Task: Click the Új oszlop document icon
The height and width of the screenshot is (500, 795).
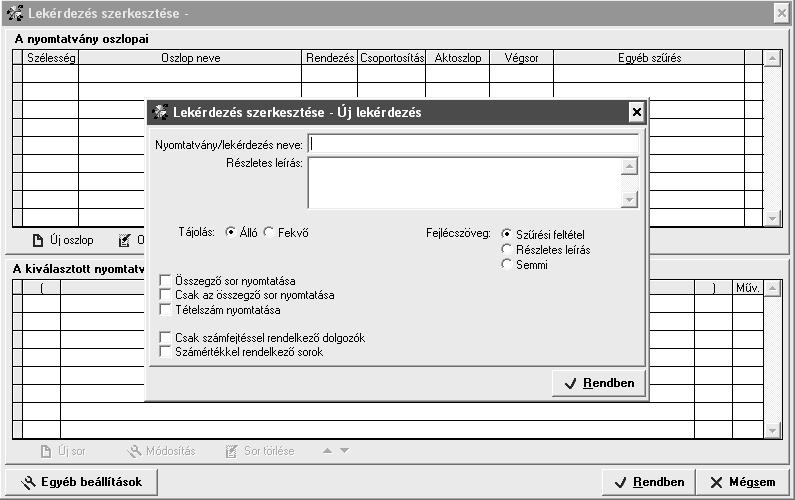Action: pos(38,240)
